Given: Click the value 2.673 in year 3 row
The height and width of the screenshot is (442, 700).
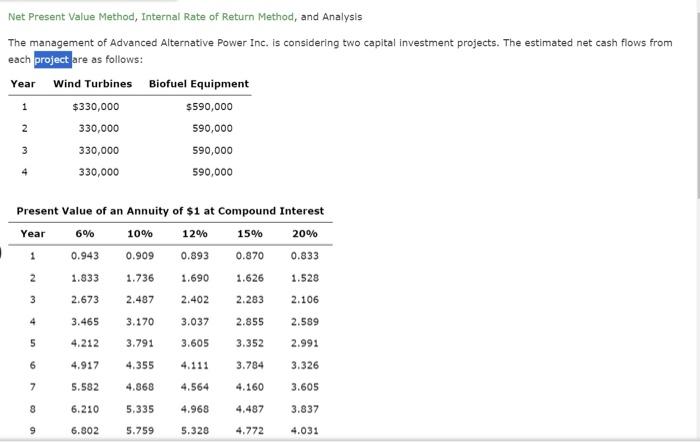Looking at the screenshot, I should [x=85, y=300].
